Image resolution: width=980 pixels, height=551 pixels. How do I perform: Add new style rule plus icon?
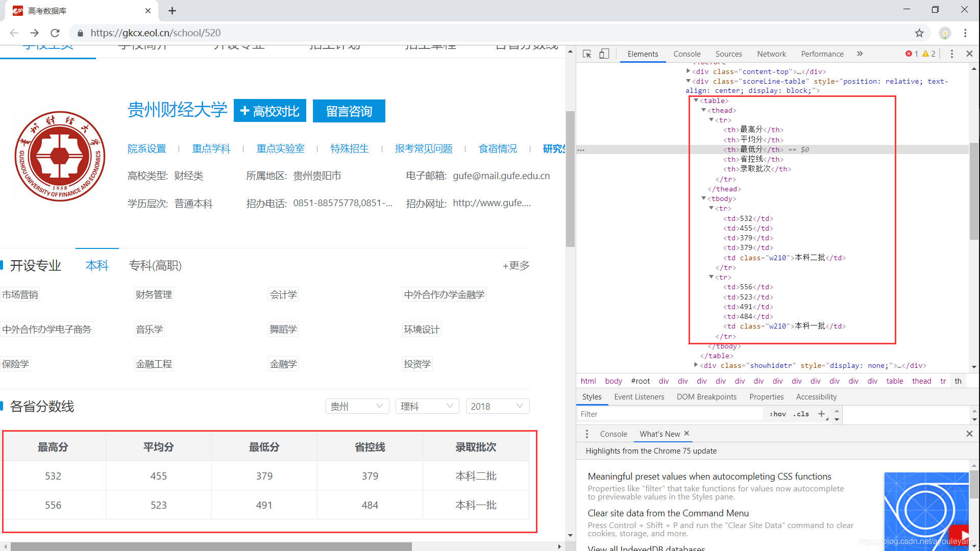click(822, 414)
